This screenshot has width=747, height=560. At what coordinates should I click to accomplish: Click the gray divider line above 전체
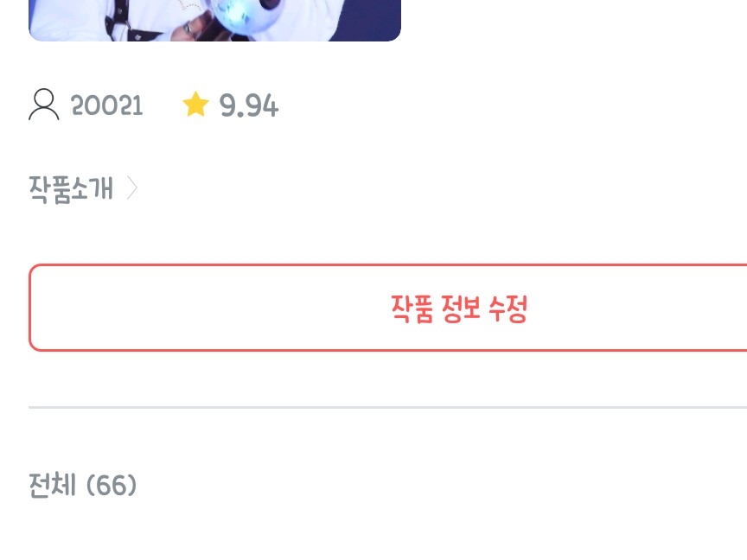click(388, 408)
